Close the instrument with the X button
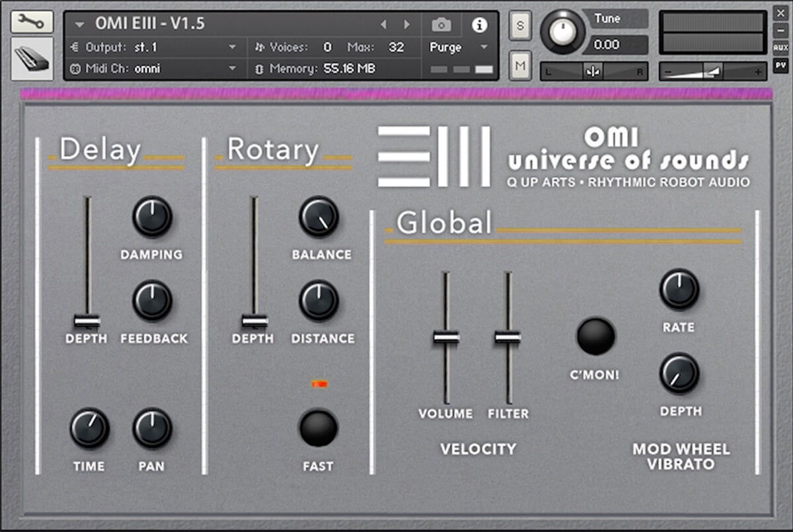Viewport: 793px width, 532px height. point(780,13)
